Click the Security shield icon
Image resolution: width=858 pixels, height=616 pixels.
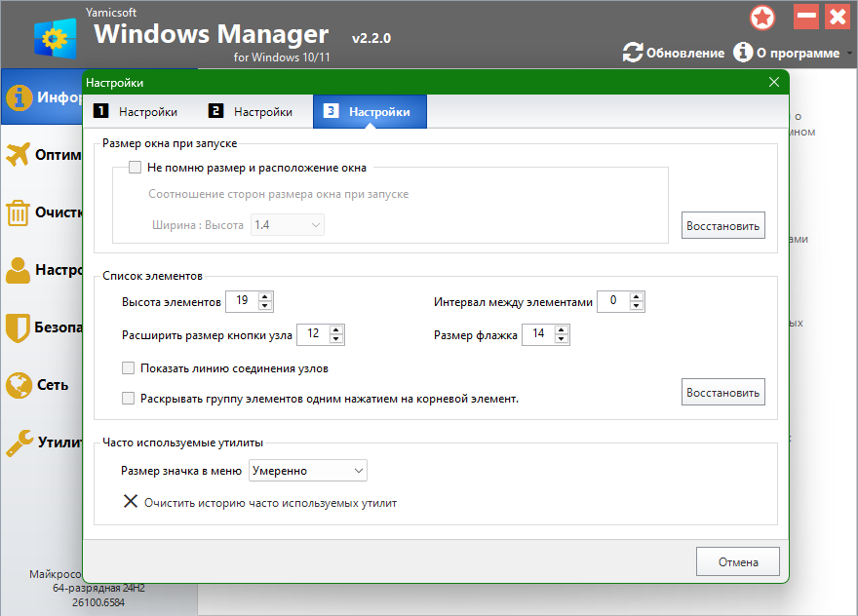19,327
